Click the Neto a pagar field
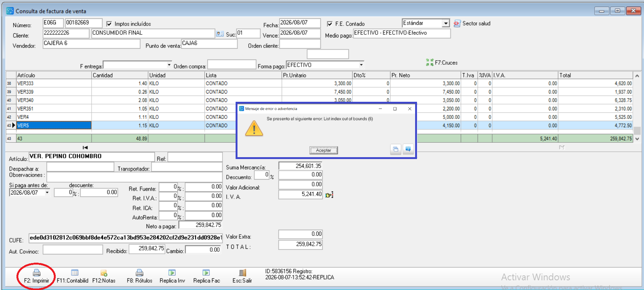 [x=200, y=225]
